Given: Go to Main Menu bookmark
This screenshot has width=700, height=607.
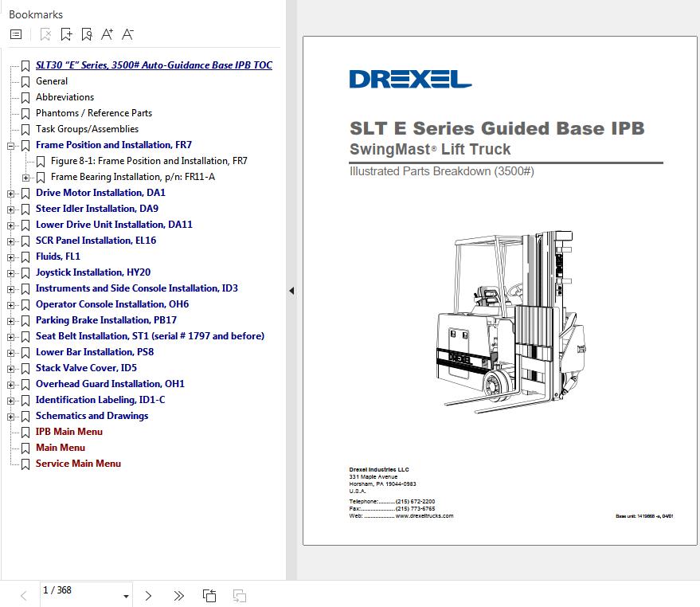Looking at the screenshot, I should [61, 448].
